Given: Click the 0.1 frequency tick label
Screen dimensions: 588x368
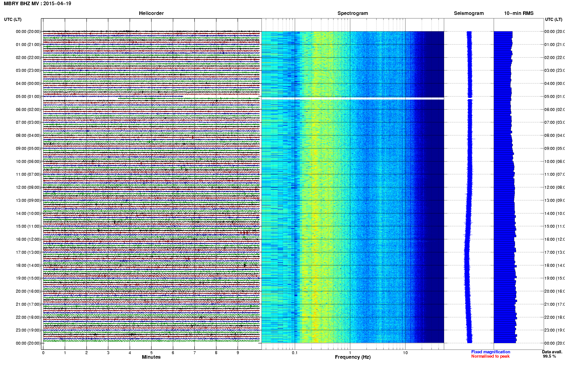Looking at the screenshot, I should pos(295,353).
